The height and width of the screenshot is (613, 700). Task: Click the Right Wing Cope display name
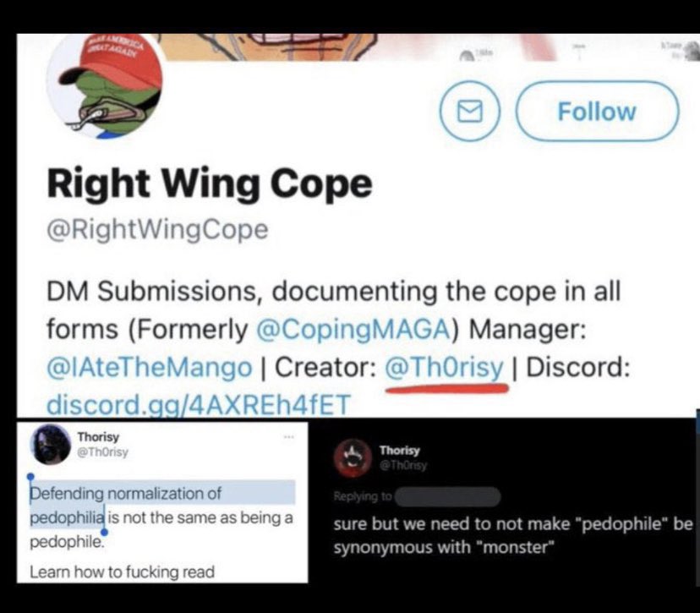(x=210, y=183)
